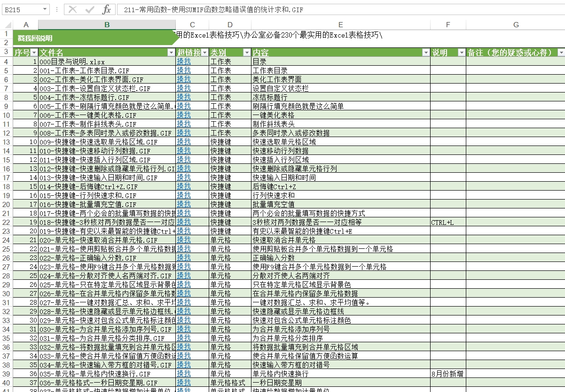Open the 说明 column filter dropdown
565x392 pixels.
462,53
